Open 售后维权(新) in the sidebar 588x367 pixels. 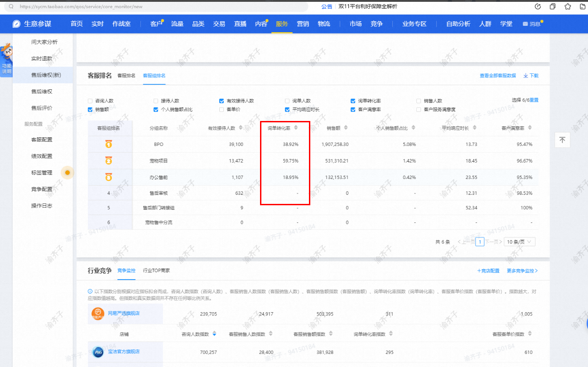(x=46, y=75)
